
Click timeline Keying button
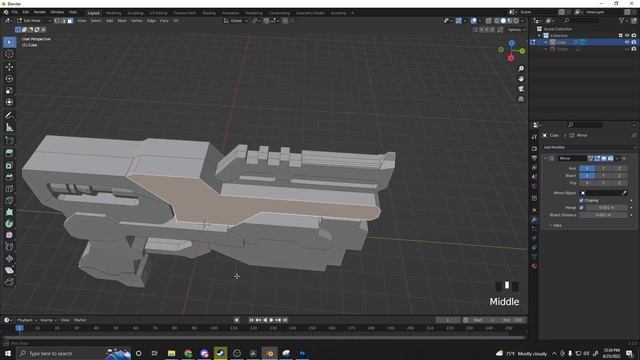48,320
